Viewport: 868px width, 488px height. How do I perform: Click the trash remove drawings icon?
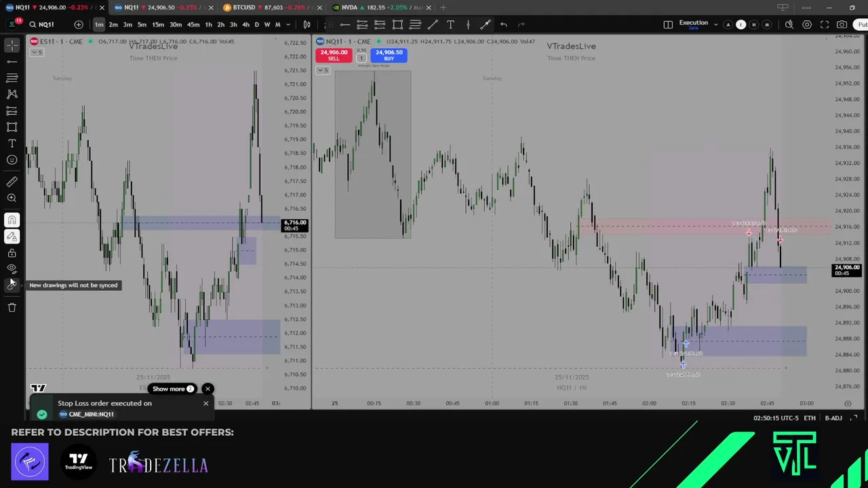click(x=12, y=308)
